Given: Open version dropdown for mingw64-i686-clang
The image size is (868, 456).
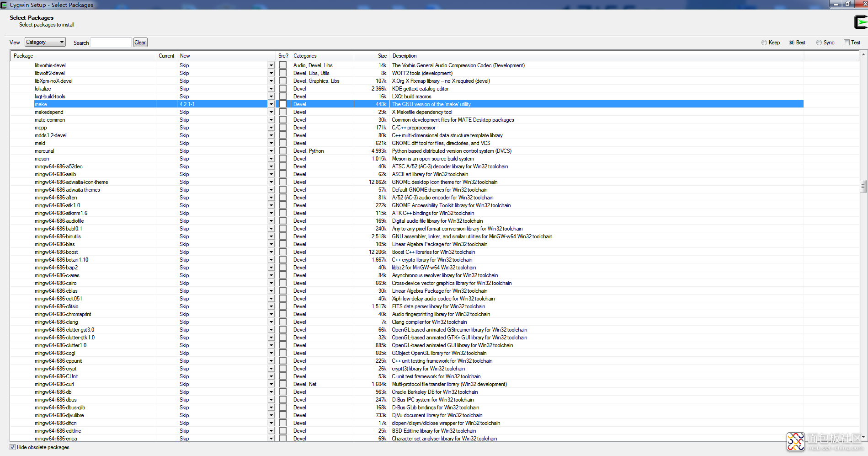Looking at the screenshot, I should point(271,322).
